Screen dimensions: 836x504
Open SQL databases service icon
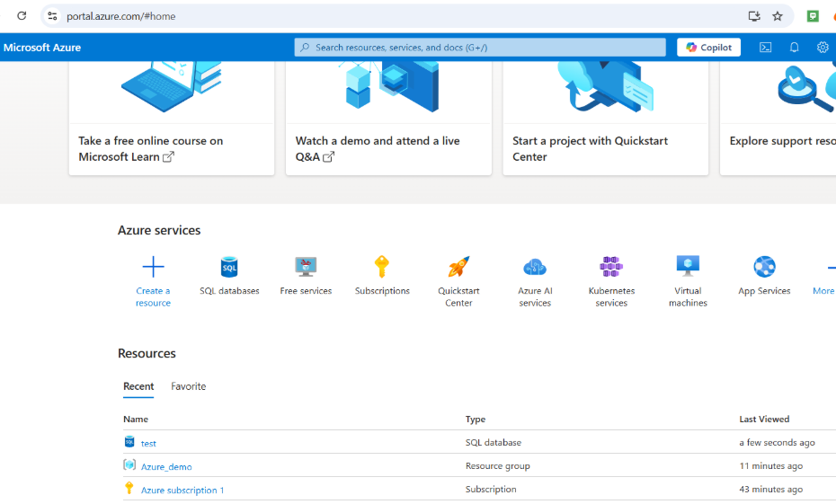[x=229, y=267]
